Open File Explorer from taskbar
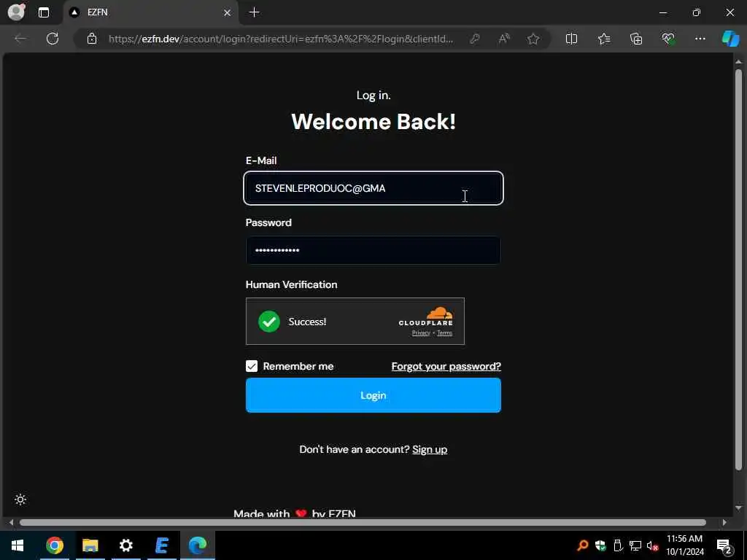This screenshot has width=747, height=560. coord(90,545)
